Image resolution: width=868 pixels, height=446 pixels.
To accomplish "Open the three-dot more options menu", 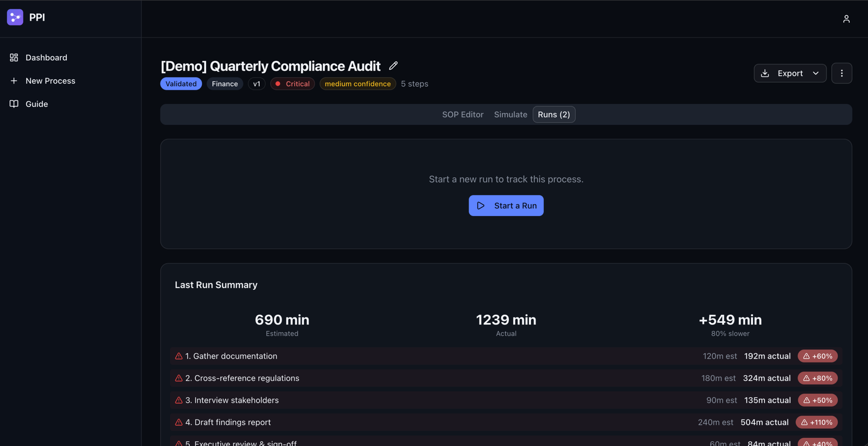I will coord(841,73).
